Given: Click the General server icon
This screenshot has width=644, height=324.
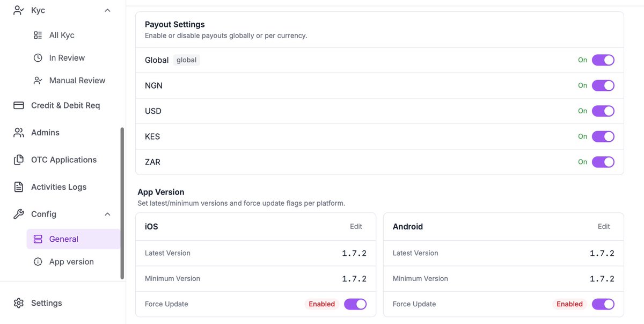Looking at the screenshot, I should [x=38, y=239].
